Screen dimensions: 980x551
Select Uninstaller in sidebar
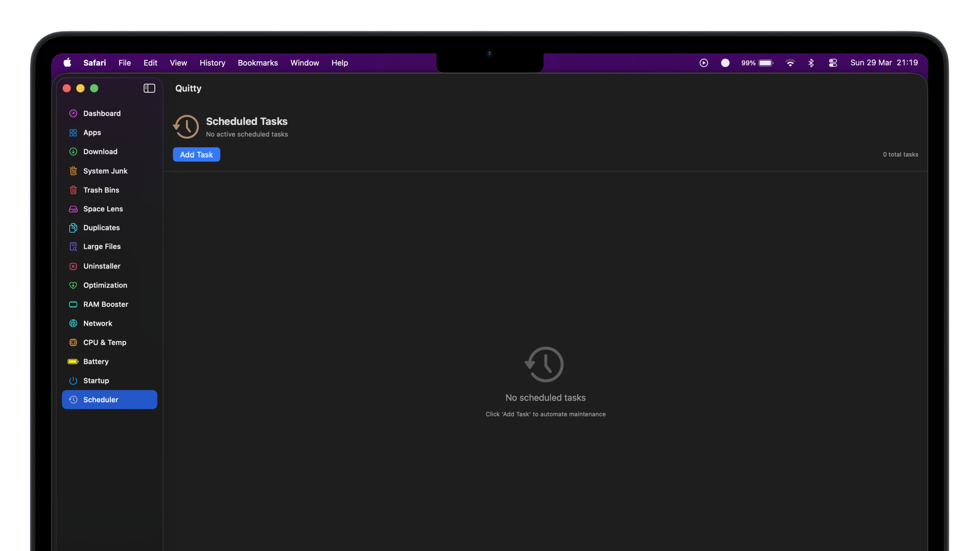click(102, 266)
